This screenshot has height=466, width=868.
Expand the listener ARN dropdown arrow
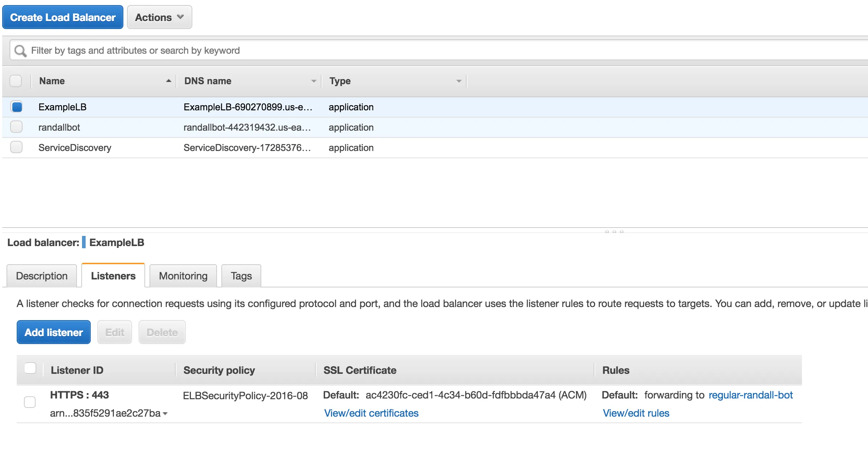pos(165,414)
